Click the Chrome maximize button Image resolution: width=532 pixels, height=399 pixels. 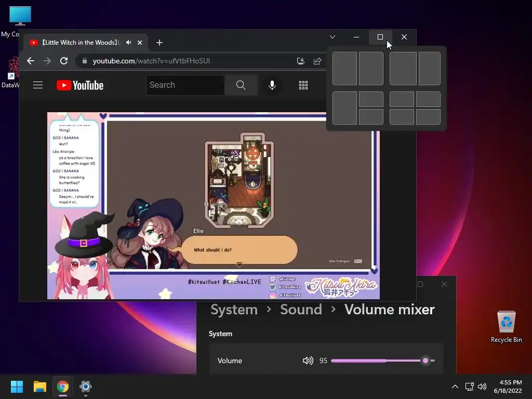point(380,37)
